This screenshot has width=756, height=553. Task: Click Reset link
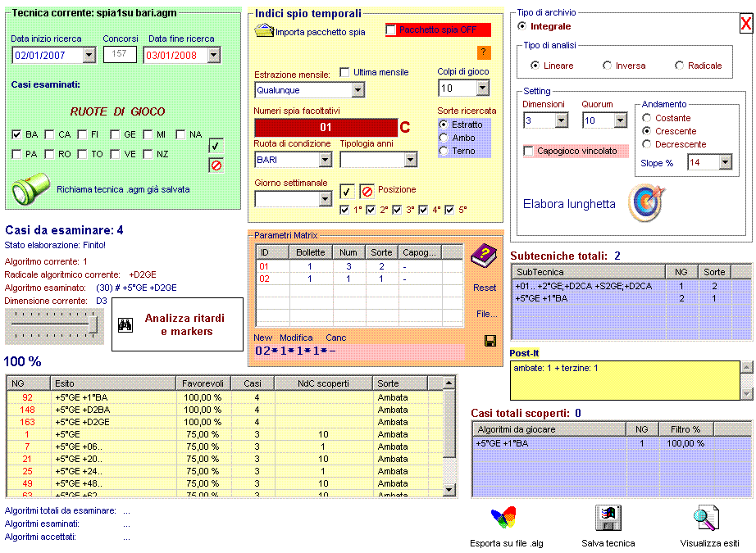(x=484, y=288)
